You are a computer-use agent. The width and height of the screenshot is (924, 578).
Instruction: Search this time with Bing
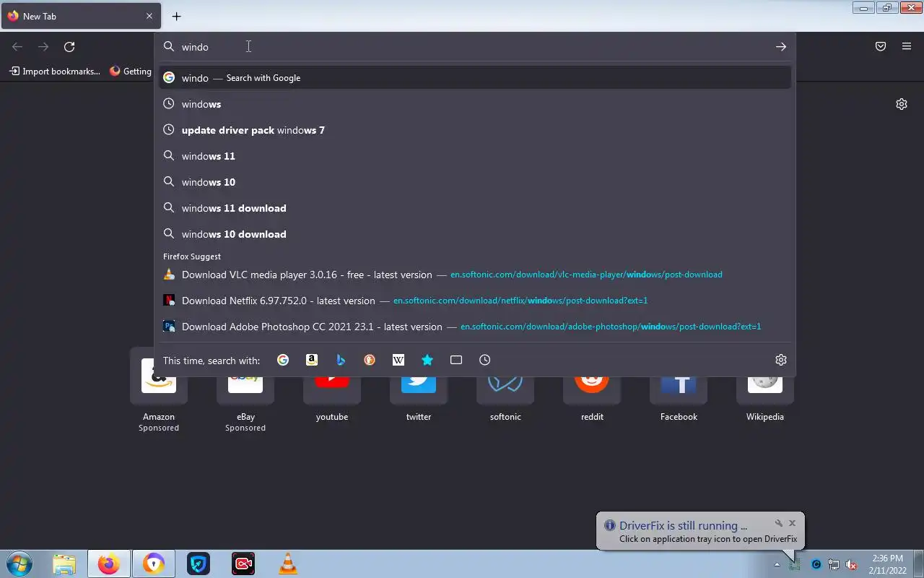pos(341,360)
